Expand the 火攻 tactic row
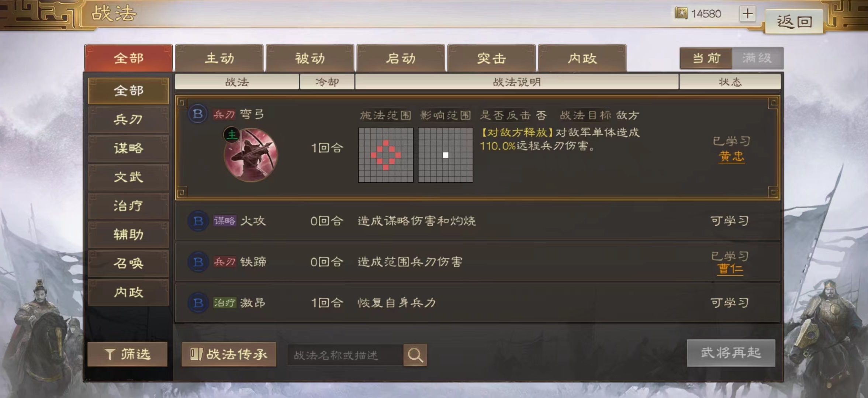 pyautogui.click(x=477, y=221)
